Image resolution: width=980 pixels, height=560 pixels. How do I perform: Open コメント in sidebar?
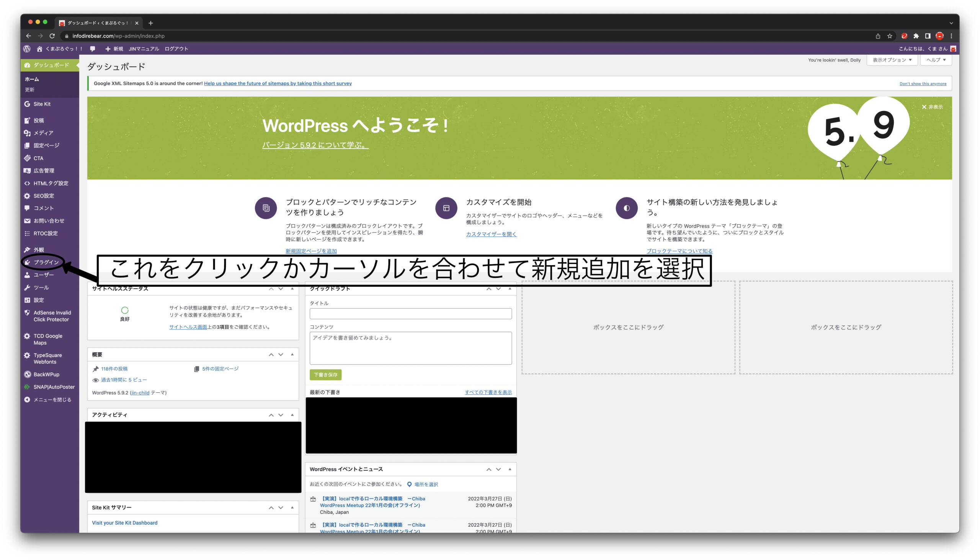tap(44, 208)
